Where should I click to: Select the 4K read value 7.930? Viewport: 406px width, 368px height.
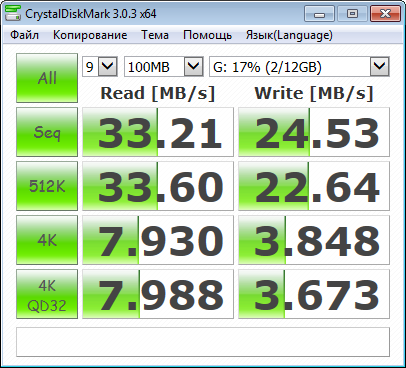(158, 240)
